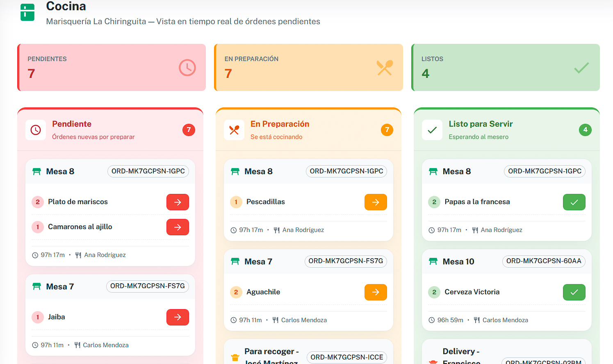Click red arrow button beside Camarones al ajillo
Viewport: 613px width, 364px height.
click(x=178, y=227)
